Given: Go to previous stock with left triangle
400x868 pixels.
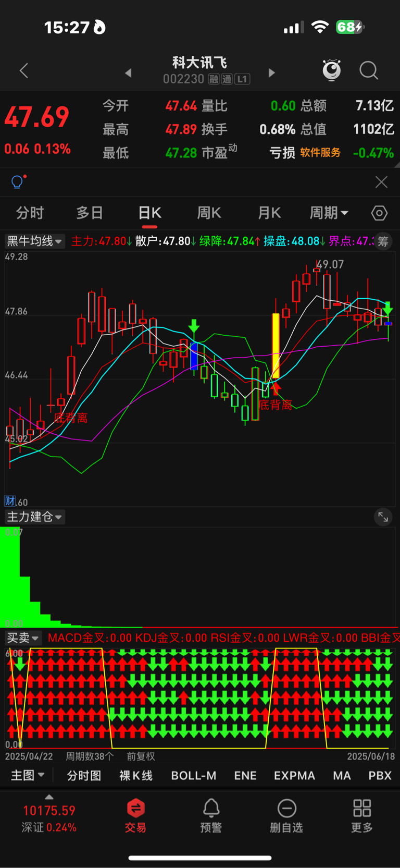Looking at the screenshot, I should [128, 73].
